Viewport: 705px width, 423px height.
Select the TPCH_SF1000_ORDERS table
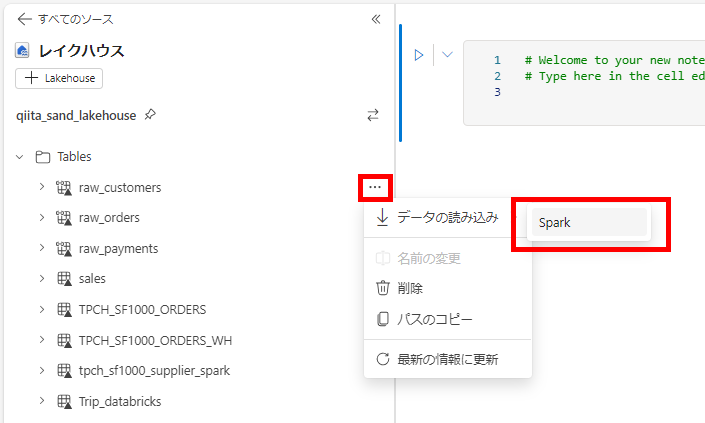(x=143, y=310)
